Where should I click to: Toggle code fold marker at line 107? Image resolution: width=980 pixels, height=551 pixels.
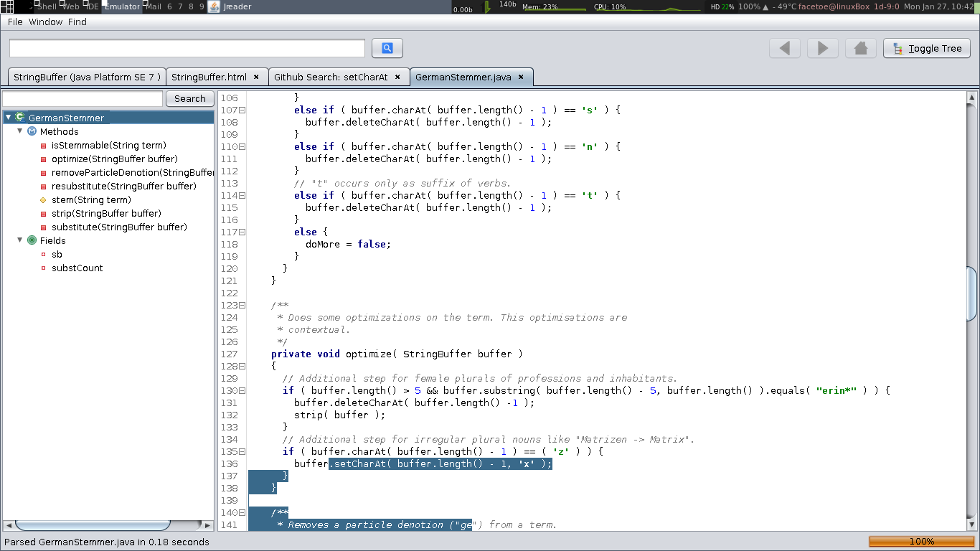click(x=242, y=110)
